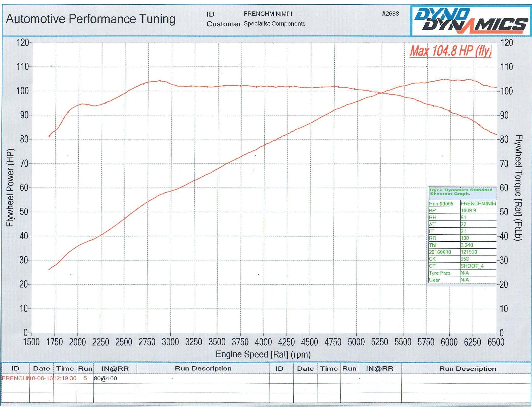Click the 'FRENCHM' ID cell in bottom table
This screenshot has width=532, height=407.
[16, 378]
